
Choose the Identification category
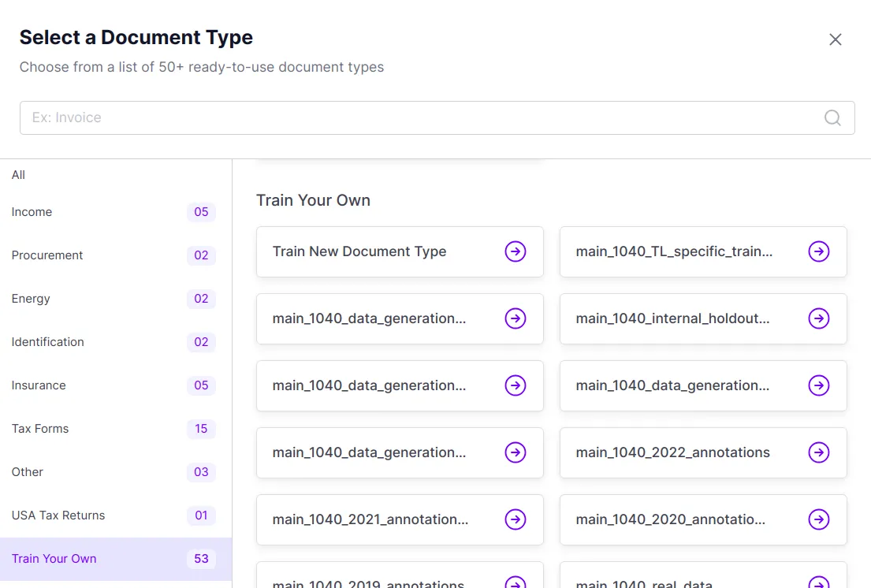coord(116,342)
